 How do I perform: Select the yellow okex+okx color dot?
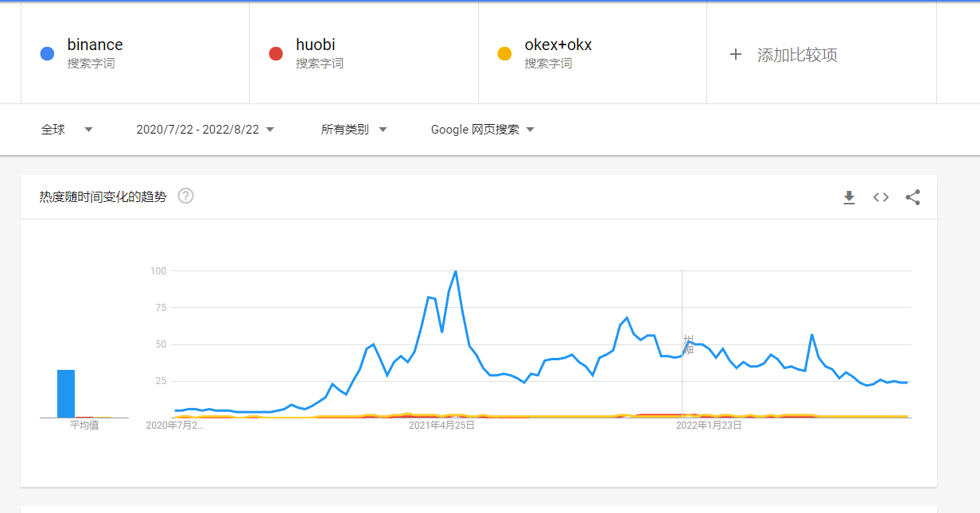[x=504, y=54]
